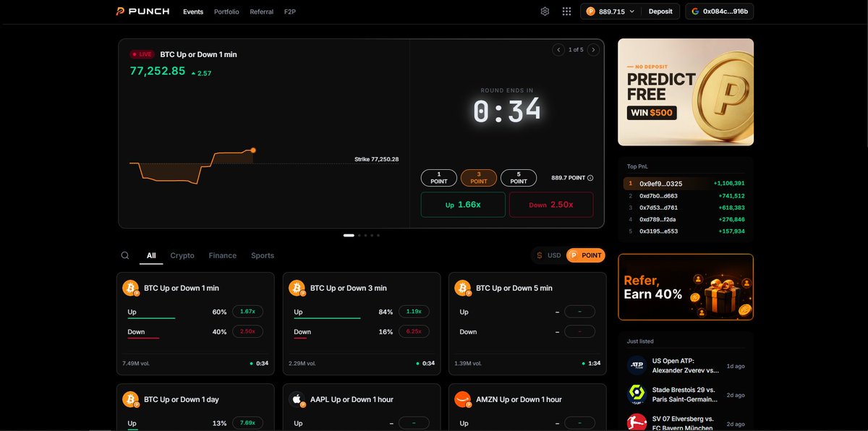Screen dimensions: 868x431
Task: Switch currency toggle to POINT
Action: point(585,255)
